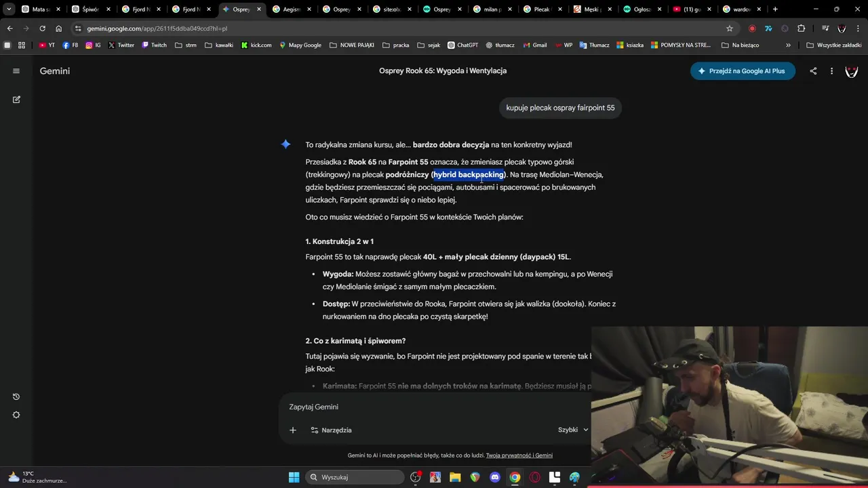Screen dimensions: 868x488
Task: Click the user message kupuje plecak ospray fairpoint 55
Action: coord(560,108)
